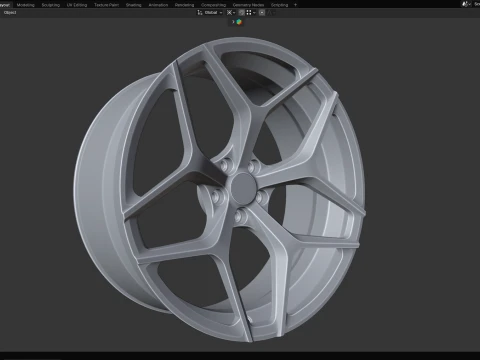Open the transform pivot point dropdown
The image size is (480, 360).
[x=231, y=12]
